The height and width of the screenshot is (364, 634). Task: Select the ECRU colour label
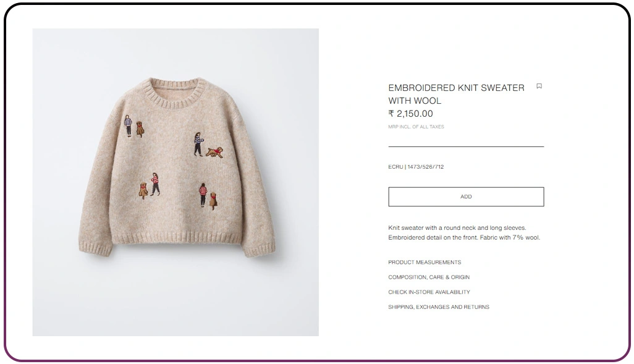[395, 167]
